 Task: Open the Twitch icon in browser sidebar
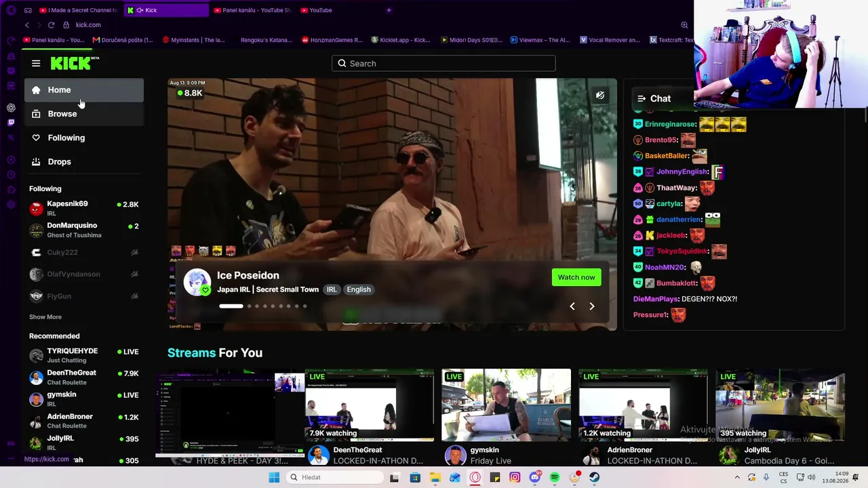click(11, 123)
